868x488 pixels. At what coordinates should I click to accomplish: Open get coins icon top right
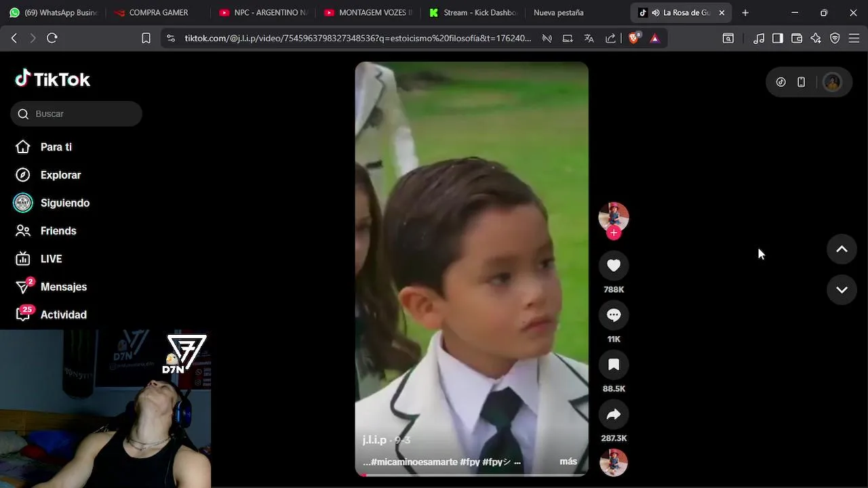pos(781,82)
